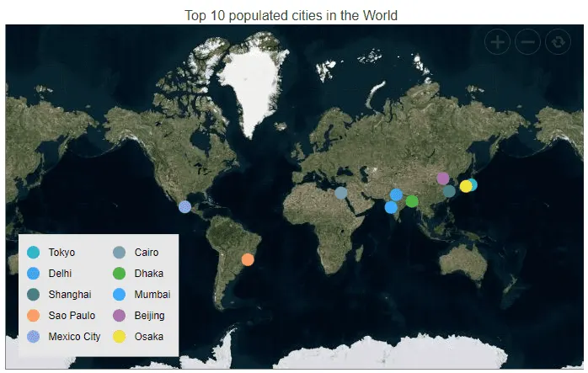Click the Cairo legend label

point(147,253)
